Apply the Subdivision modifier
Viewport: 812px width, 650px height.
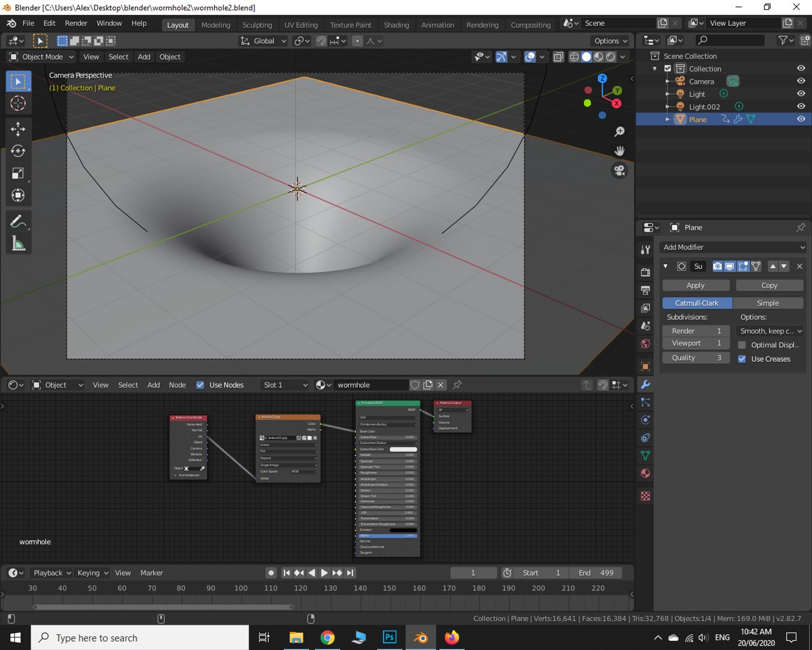pos(696,285)
